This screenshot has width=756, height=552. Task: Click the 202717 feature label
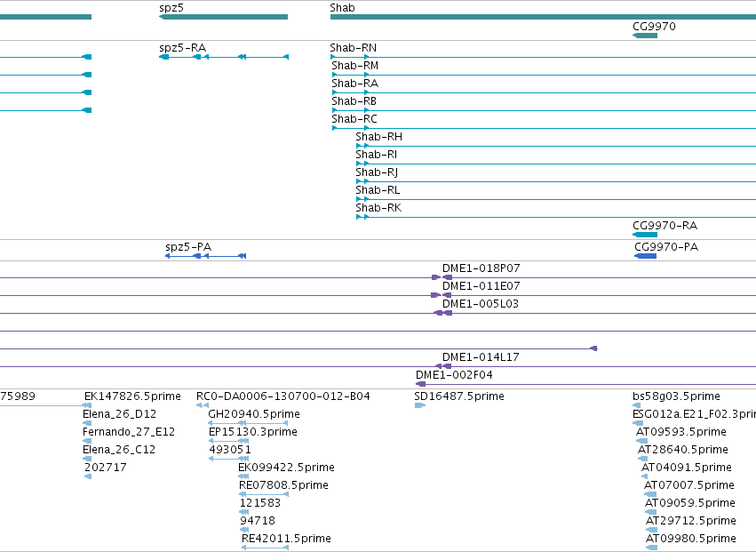tap(106, 468)
